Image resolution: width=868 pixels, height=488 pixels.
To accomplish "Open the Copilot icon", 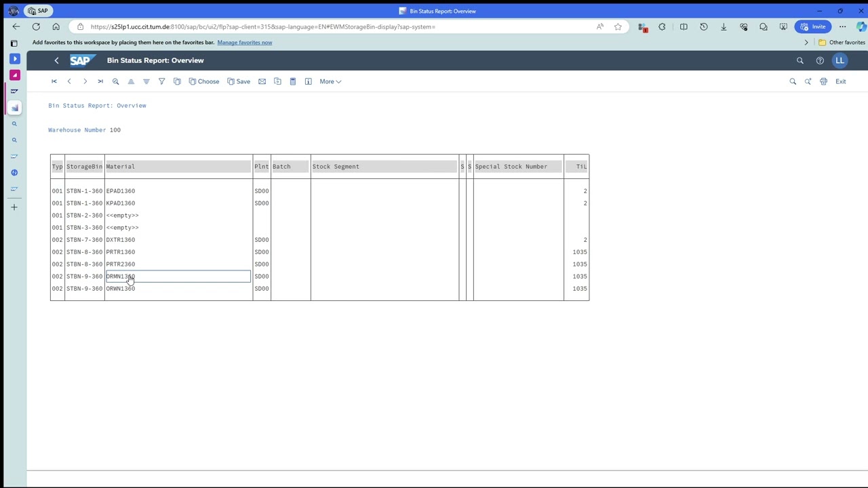I will [861, 26].
